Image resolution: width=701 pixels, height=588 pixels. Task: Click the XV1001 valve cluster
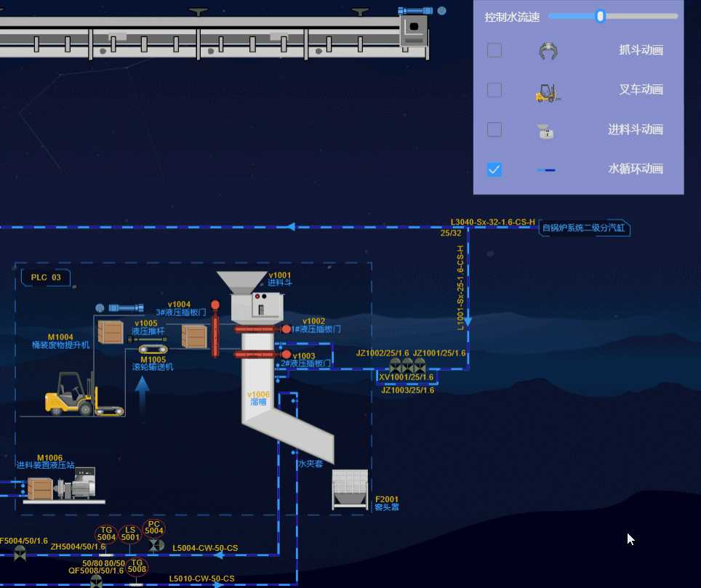pyautogui.click(x=407, y=366)
